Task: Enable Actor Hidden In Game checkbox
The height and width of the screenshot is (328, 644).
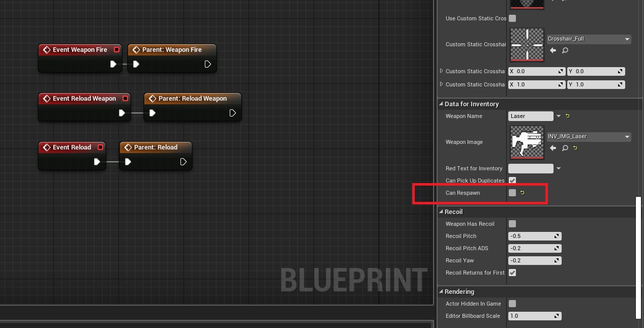Action: [512, 304]
